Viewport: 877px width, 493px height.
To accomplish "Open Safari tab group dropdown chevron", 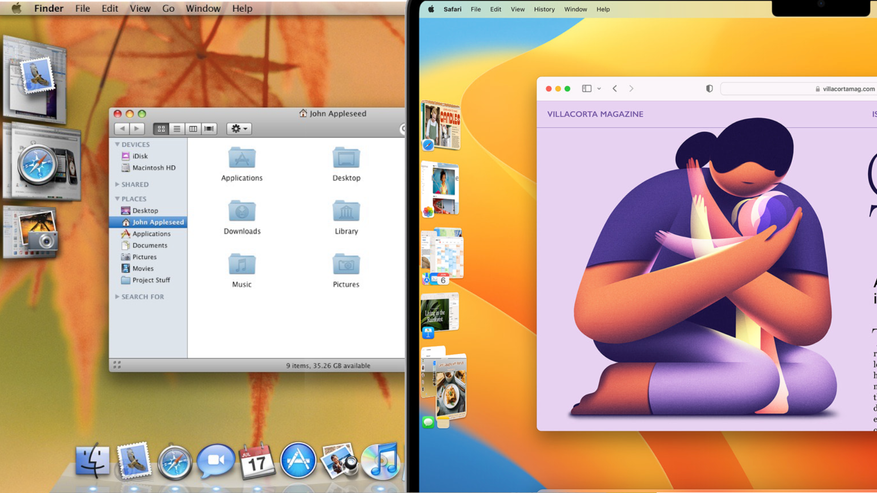I will (x=599, y=88).
